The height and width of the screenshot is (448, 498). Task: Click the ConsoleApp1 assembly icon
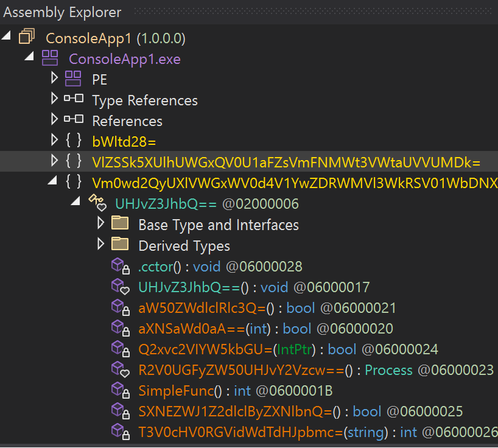pyautogui.click(x=26, y=37)
